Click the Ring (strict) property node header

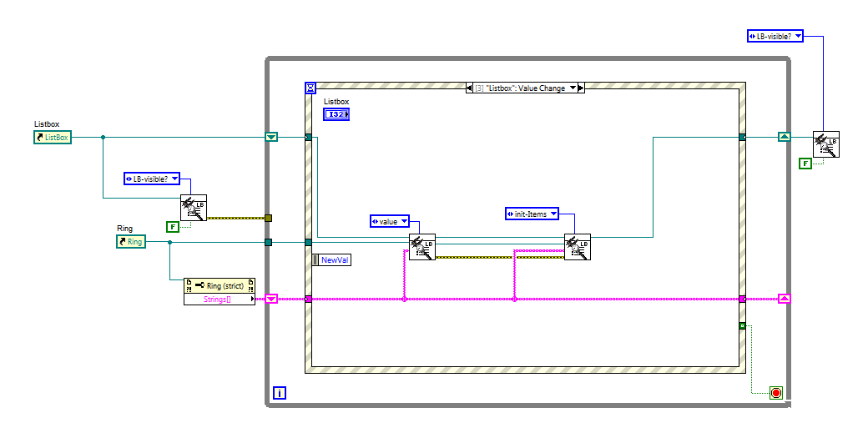(x=220, y=286)
